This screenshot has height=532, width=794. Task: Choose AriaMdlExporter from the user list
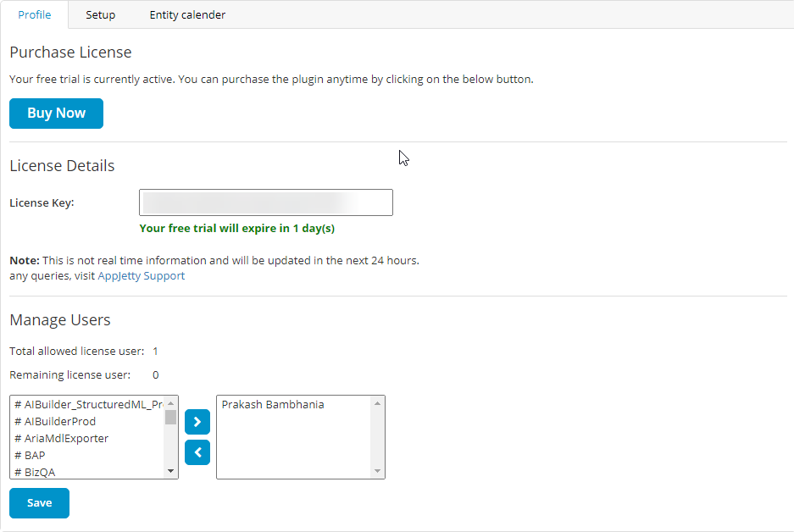pyautogui.click(x=61, y=438)
